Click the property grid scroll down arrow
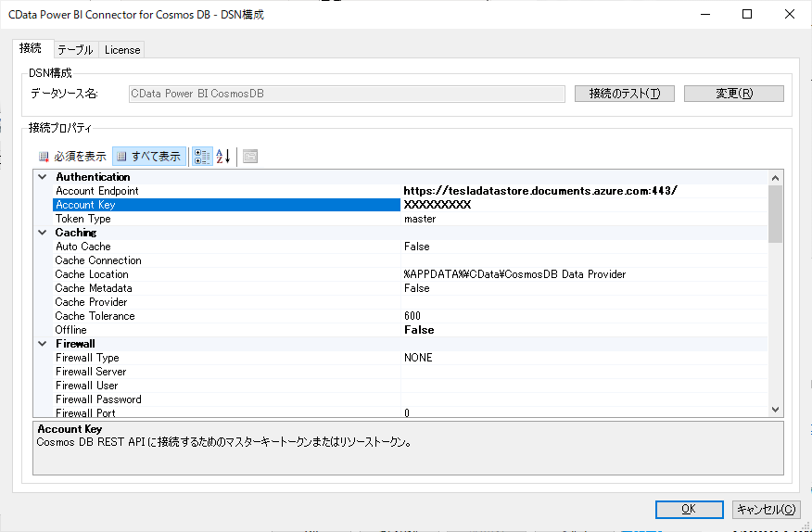Image resolution: width=812 pixels, height=532 pixels. point(775,410)
